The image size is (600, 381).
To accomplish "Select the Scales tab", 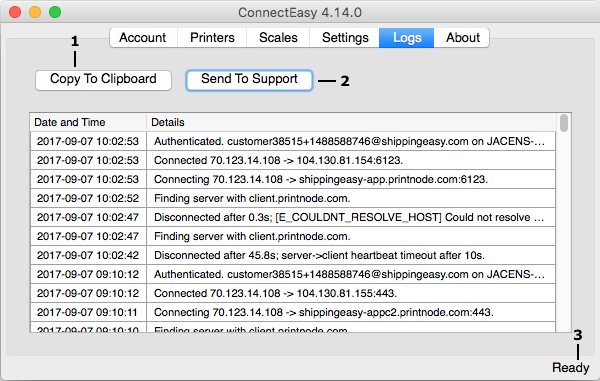I will (x=278, y=38).
